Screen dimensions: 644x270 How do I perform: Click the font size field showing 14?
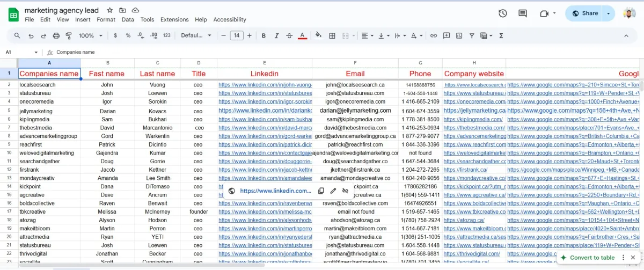(237, 35)
